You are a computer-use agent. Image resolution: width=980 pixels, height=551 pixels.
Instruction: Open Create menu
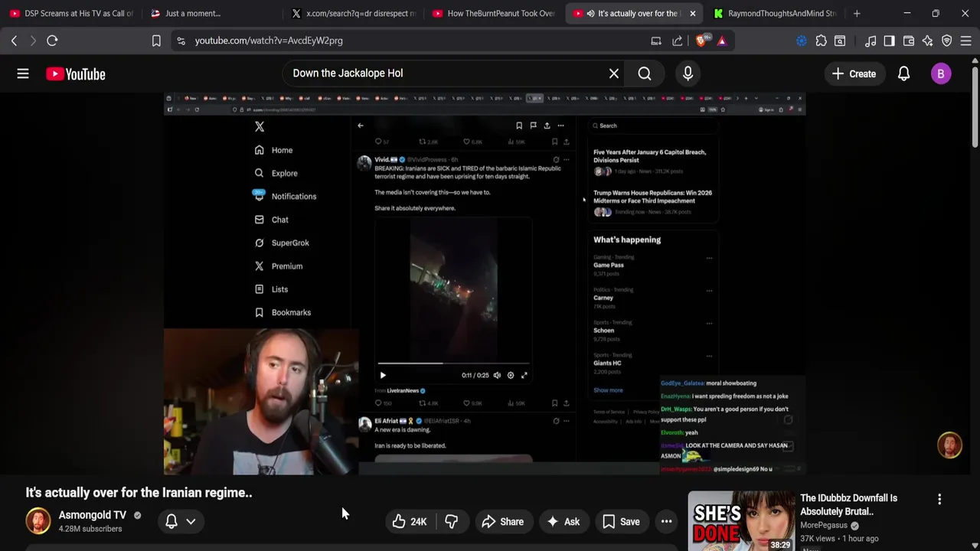(854, 73)
